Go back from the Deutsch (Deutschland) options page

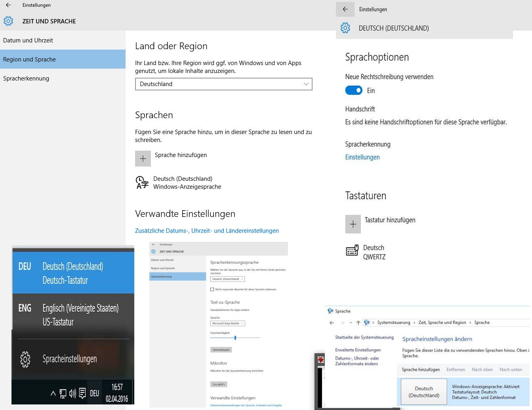point(345,9)
